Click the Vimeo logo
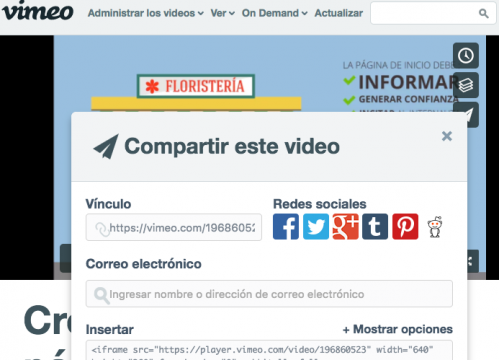The height and width of the screenshot is (360, 499). (x=37, y=11)
